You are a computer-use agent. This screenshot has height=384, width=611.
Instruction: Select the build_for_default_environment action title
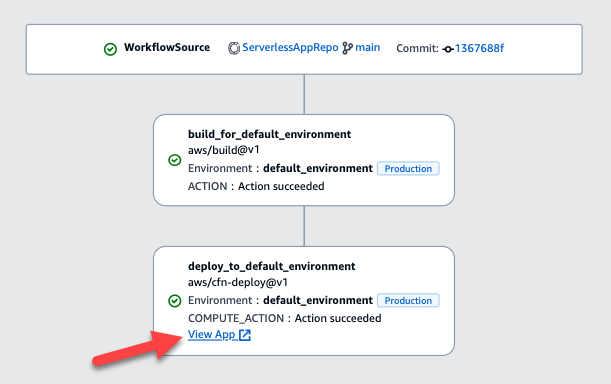[269, 134]
